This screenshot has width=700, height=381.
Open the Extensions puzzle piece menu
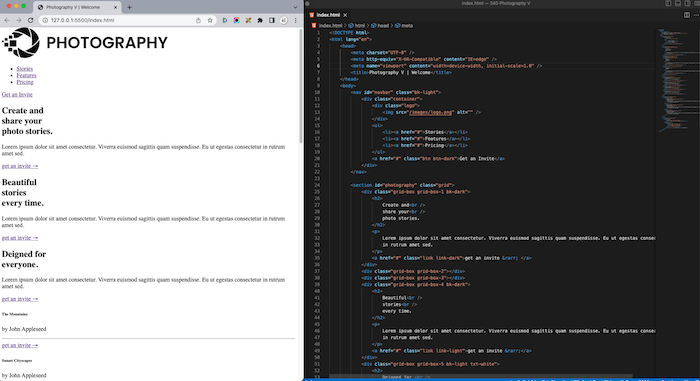tap(260, 20)
